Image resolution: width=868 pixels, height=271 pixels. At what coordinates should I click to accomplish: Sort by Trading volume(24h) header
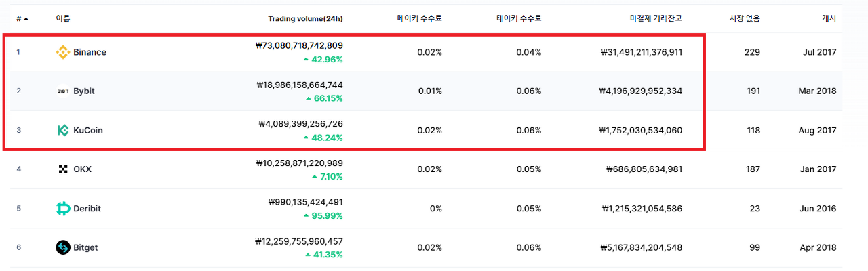(x=305, y=18)
